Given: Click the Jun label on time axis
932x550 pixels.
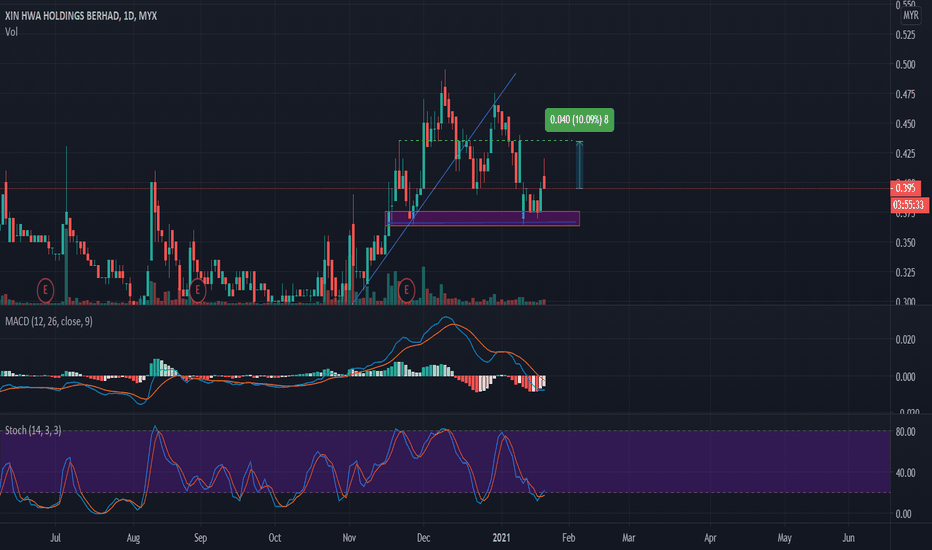Looking at the screenshot, I should (x=848, y=538).
